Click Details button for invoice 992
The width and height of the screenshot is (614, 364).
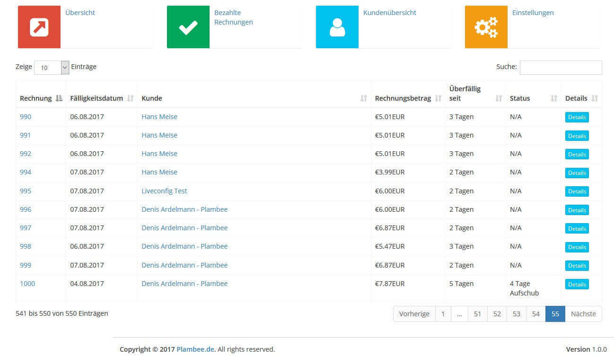[x=577, y=154]
